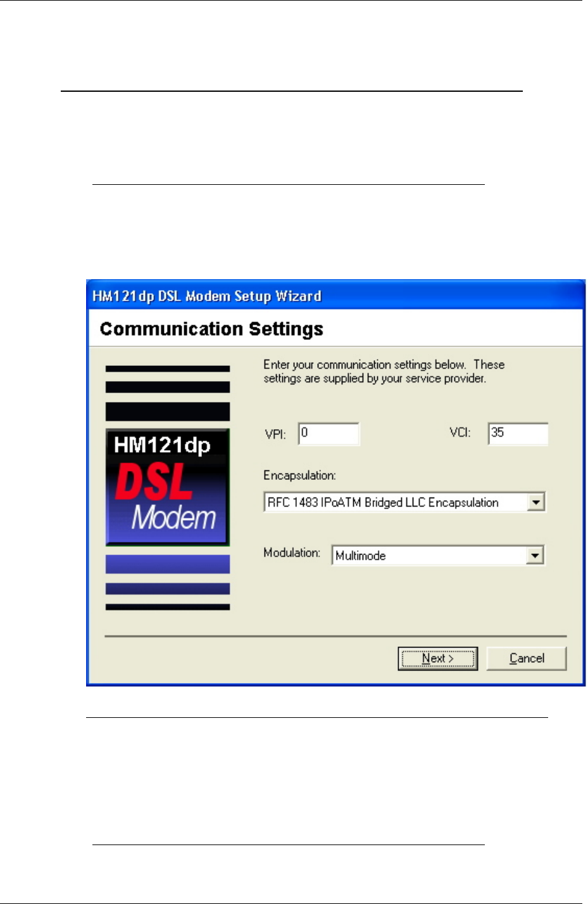Click the white Modem word in logo
The height and width of the screenshot is (904, 588).
click(x=174, y=518)
